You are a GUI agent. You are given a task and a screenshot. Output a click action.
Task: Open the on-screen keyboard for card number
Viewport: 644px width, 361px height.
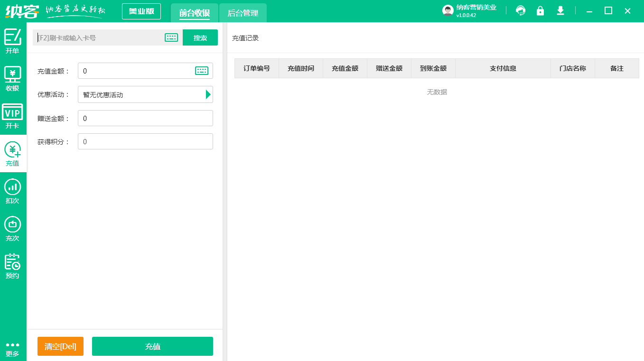(171, 37)
